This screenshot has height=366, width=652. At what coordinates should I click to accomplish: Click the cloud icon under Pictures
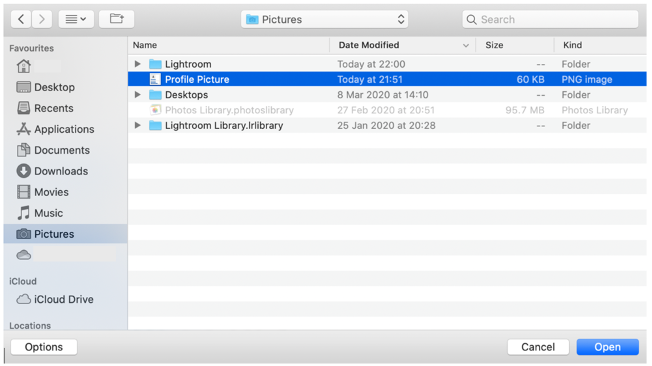[x=24, y=255]
